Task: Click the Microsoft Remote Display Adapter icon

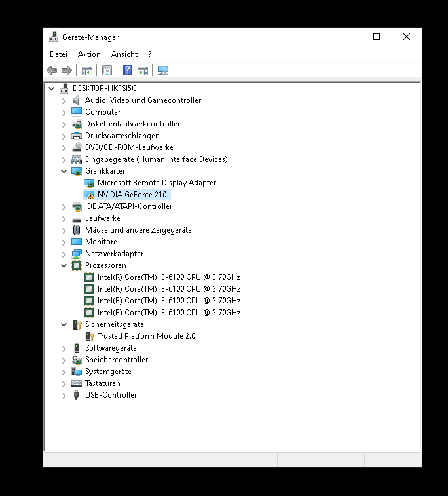Action: [x=89, y=183]
